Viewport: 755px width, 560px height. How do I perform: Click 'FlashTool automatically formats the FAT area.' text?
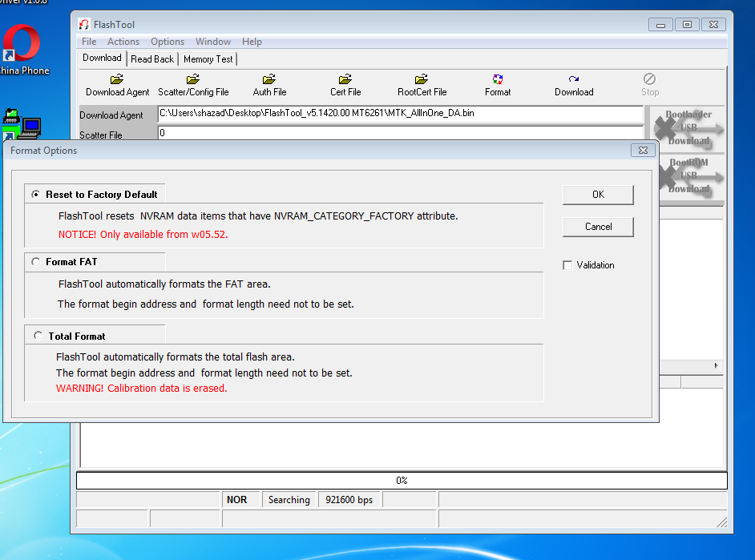coord(164,284)
